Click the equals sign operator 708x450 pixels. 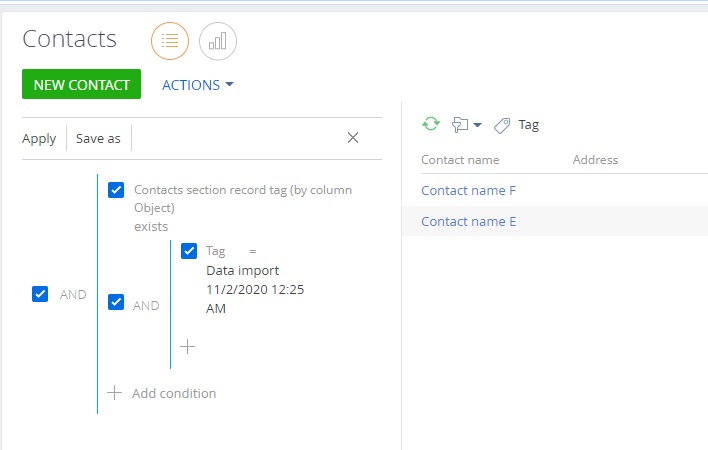coord(253,251)
